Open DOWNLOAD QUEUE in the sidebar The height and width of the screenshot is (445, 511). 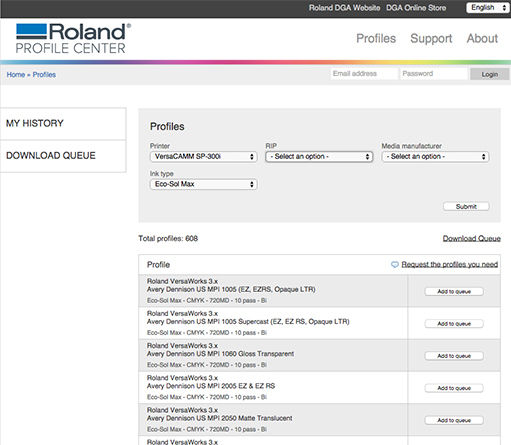[63, 156]
